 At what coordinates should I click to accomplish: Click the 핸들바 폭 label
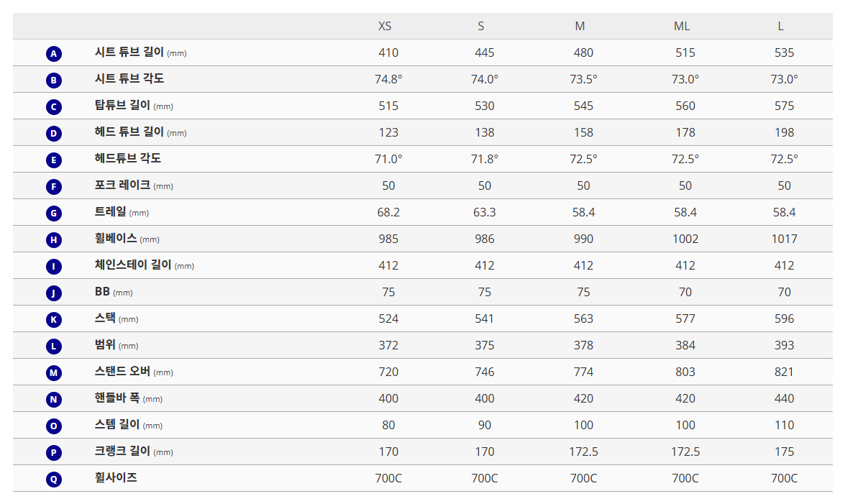pos(117,398)
